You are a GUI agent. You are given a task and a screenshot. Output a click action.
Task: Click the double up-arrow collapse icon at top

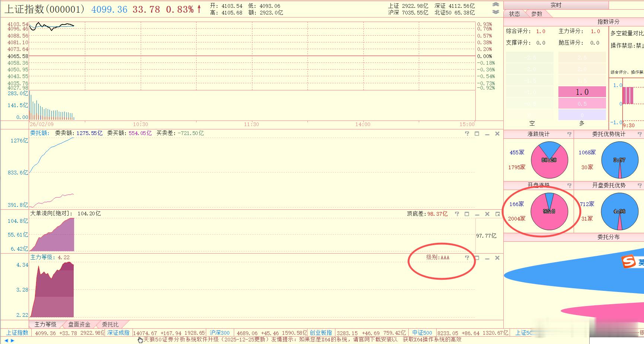[495, 4]
